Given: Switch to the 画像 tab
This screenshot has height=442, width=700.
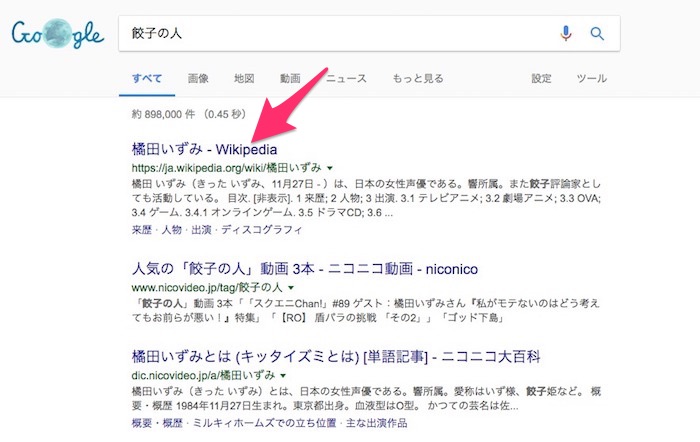Looking at the screenshot, I should click(198, 78).
